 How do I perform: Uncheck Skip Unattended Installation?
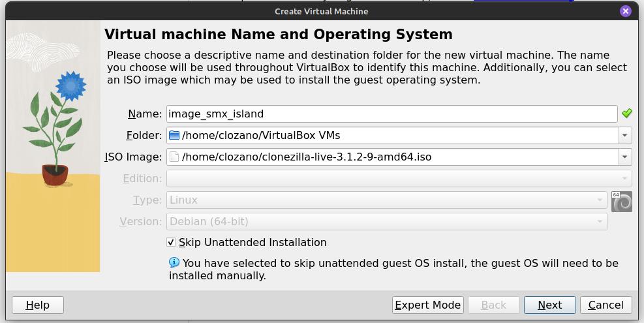click(171, 243)
